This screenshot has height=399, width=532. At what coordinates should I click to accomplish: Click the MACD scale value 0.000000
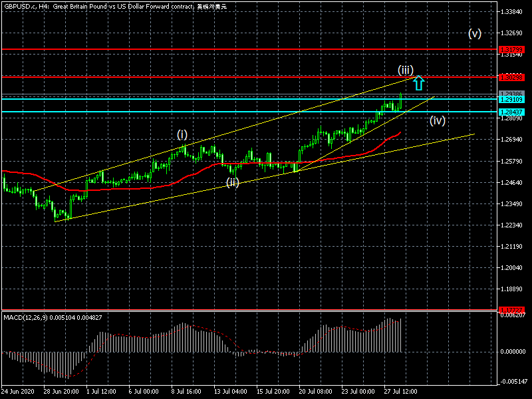coord(513,352)
